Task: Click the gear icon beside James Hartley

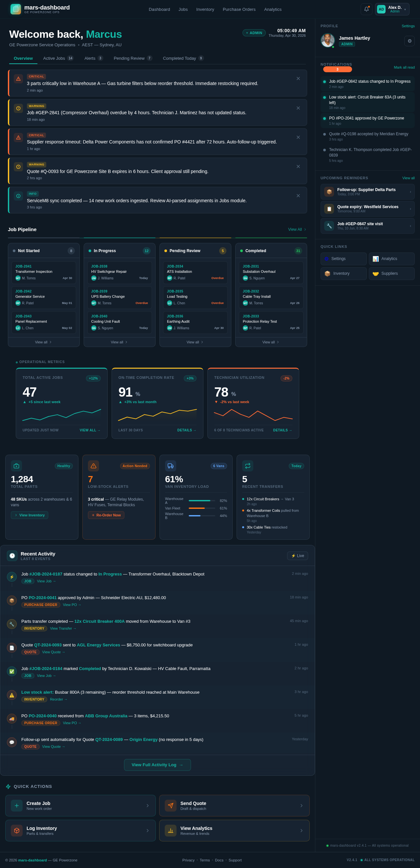Action: click(409, 41)
